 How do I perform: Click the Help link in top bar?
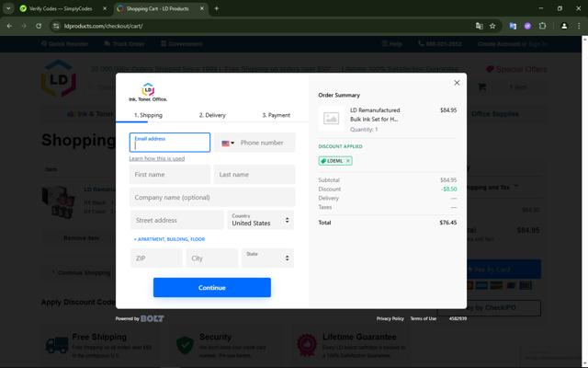click(x=392, y=44)
